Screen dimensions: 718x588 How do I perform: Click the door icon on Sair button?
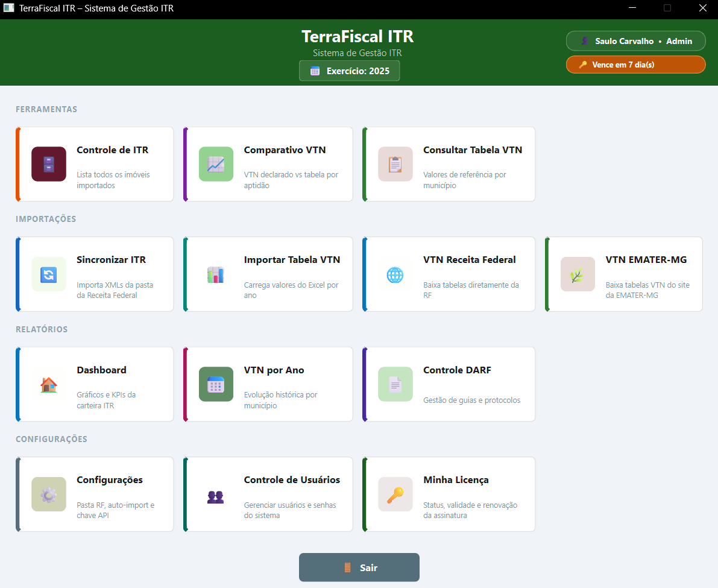pyautogui.click(x=348, y=567)
